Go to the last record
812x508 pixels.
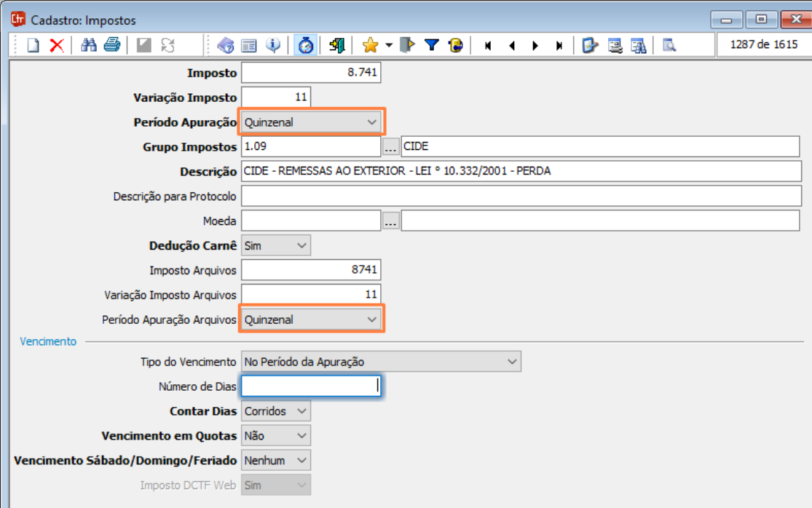[559, 46]
